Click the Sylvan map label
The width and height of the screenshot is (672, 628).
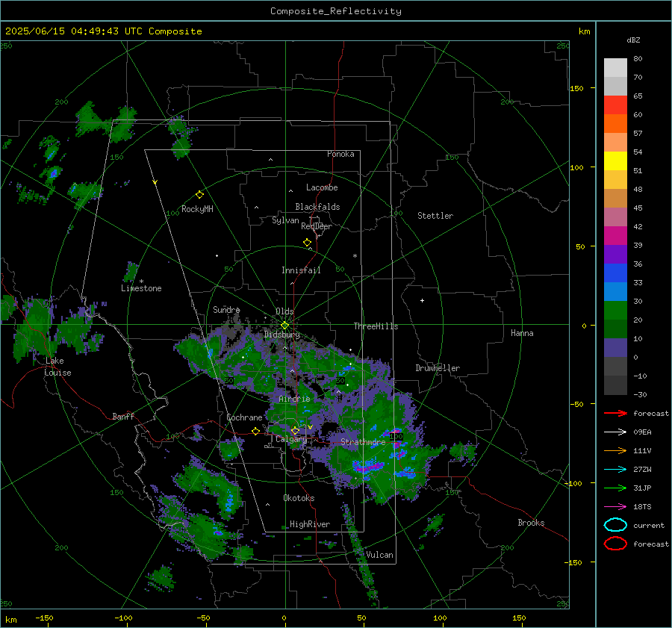(285, 220)
